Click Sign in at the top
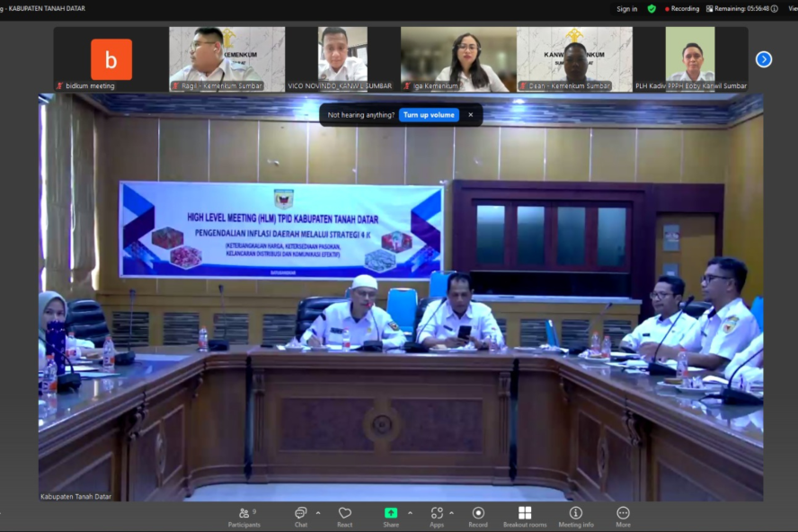Image resolution: width=798 pixels, height=532 pixels. (x=626, y=9)
